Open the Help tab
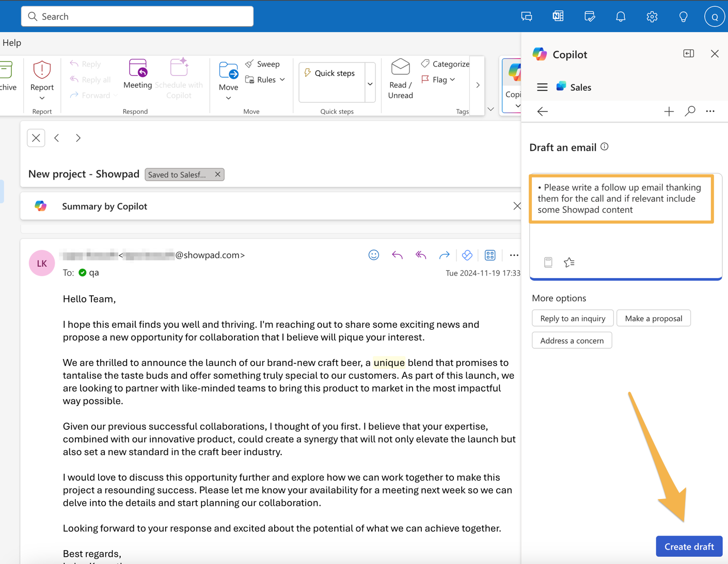The width and height of the screenshot is (728, 564). click(11, 43)
